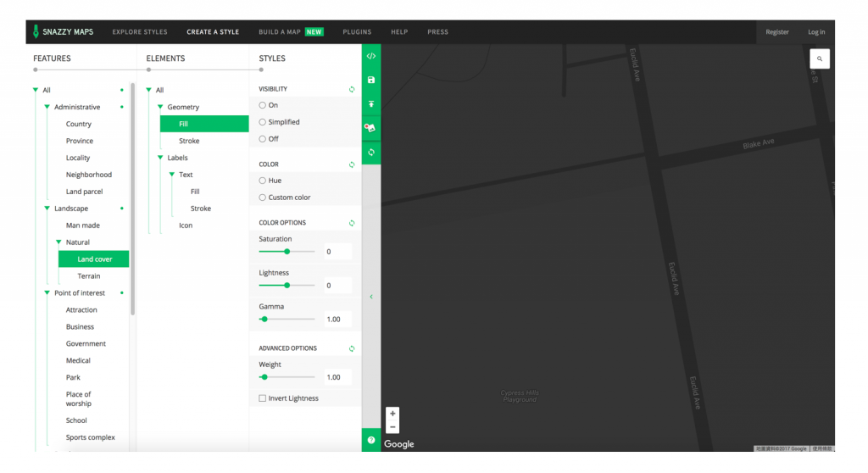Select the Hue color option
The width and height of the screenshot is (868, 473).
tap(263, 181)
